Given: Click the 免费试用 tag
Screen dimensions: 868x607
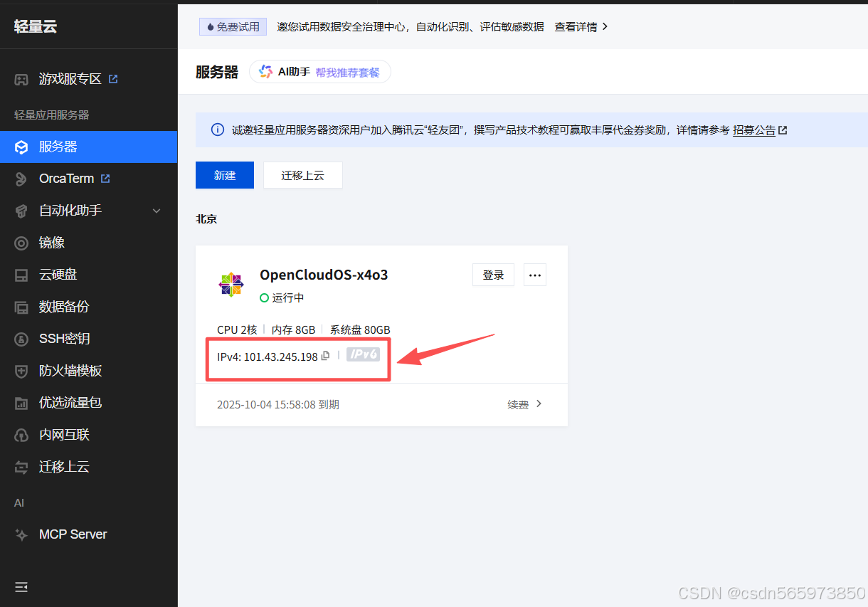Looking at the screenshot, I should pyautogui.click(x=233, y=26).
